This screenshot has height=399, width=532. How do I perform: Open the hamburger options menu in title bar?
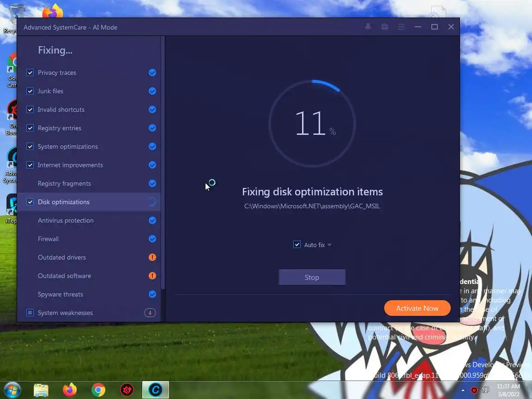401,27
